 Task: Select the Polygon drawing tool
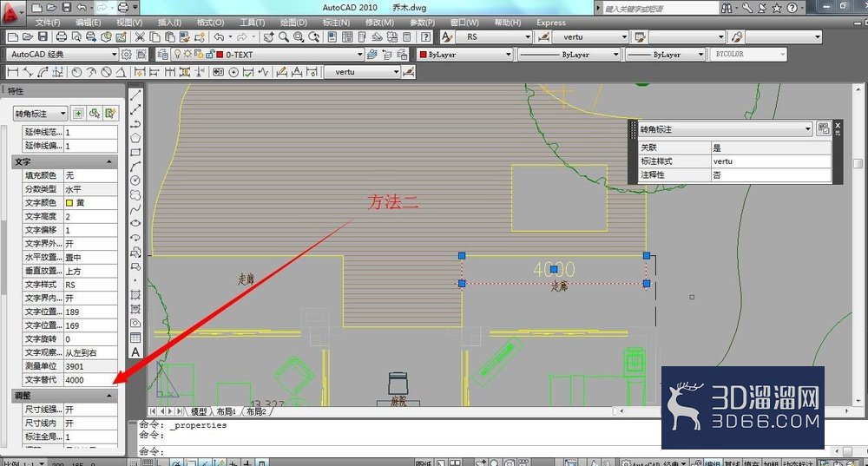(135, 138)
